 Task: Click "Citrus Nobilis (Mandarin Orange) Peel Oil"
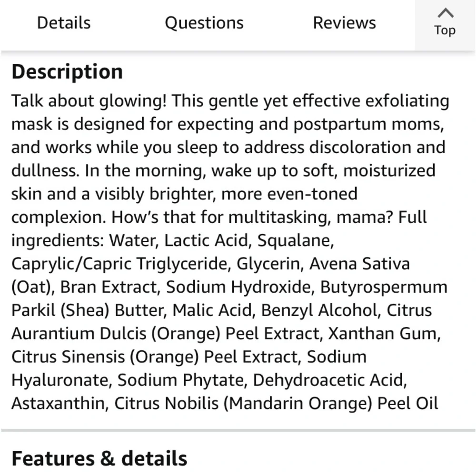click(x=276, y=404)
